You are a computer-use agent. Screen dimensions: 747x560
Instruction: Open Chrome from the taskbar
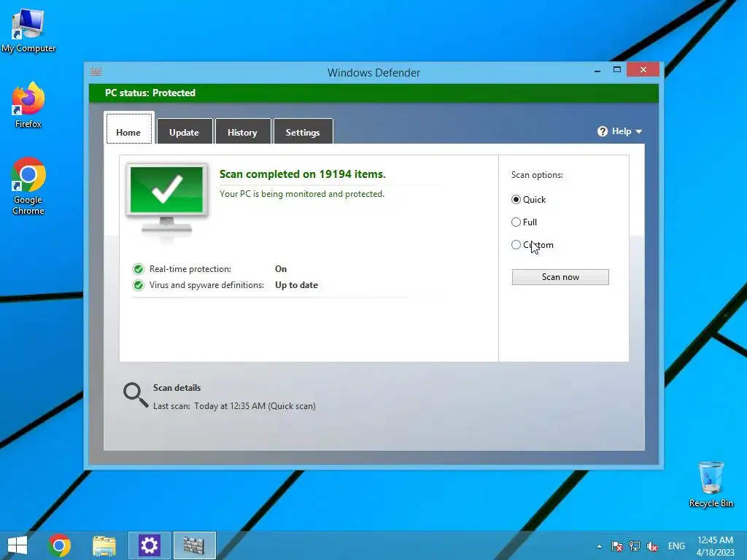pyautogui.click(x=60, y=545)
